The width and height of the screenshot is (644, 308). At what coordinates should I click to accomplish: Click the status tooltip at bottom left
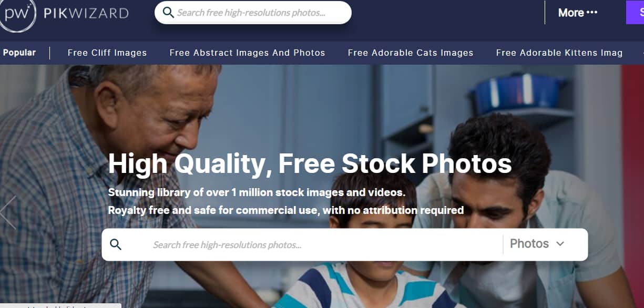click(x=60, y=306)
